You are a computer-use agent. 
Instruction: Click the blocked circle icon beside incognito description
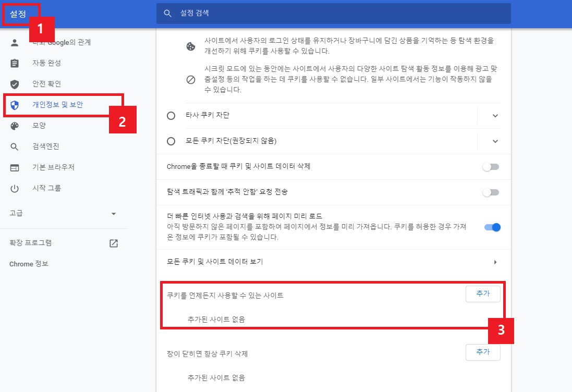(x=191, y=79)
